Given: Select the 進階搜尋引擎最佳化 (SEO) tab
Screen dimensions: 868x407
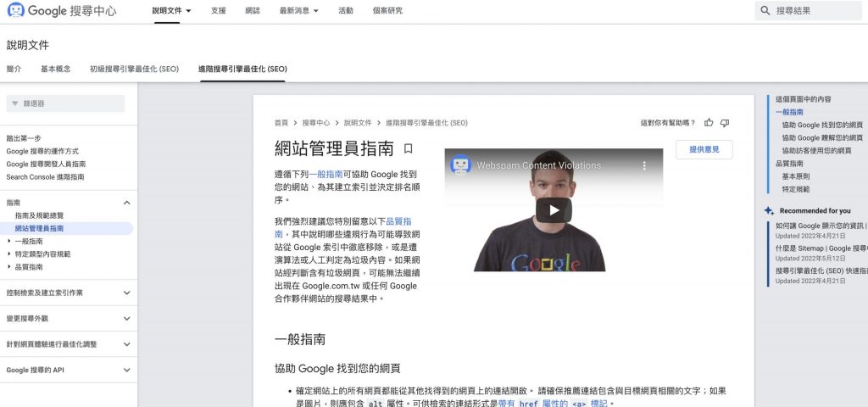Looking at the screenshot, I should 242,70.
